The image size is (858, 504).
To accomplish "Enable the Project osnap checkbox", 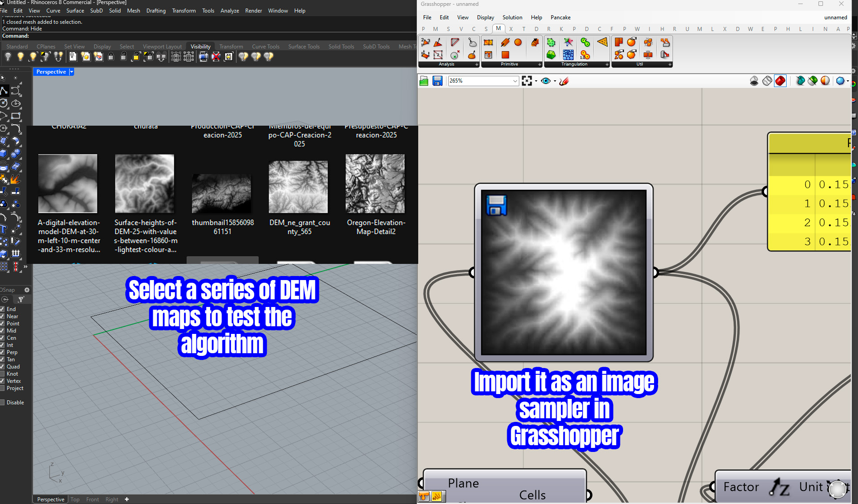I will coord(2,388).
